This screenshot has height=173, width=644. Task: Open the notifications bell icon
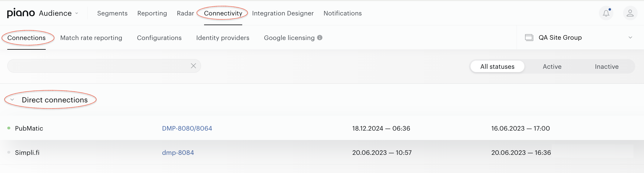pos(606,13)
